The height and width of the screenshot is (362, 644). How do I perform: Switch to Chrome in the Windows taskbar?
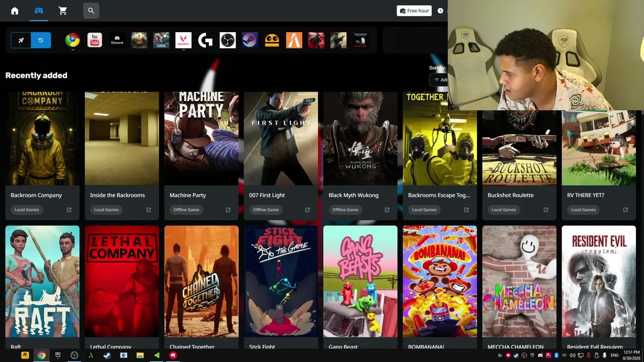41,355
